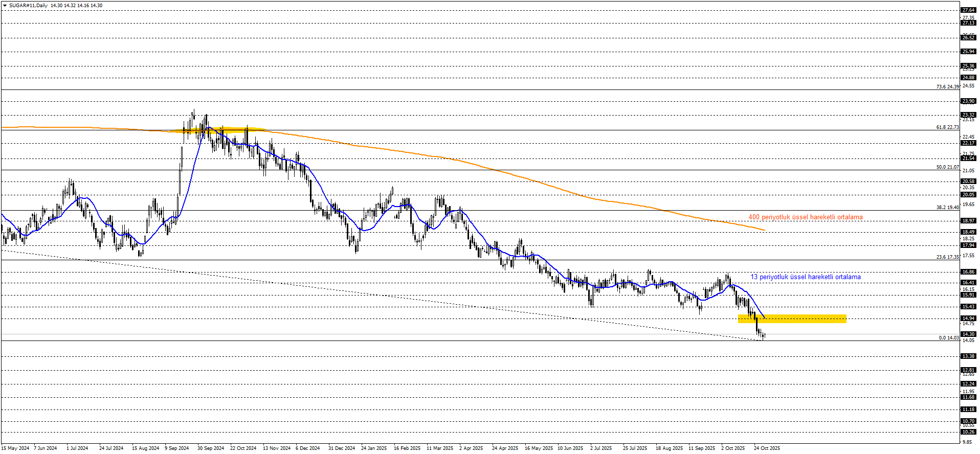Pick the 23.6 17.35 Fibonacci level label

click(947, 257)
